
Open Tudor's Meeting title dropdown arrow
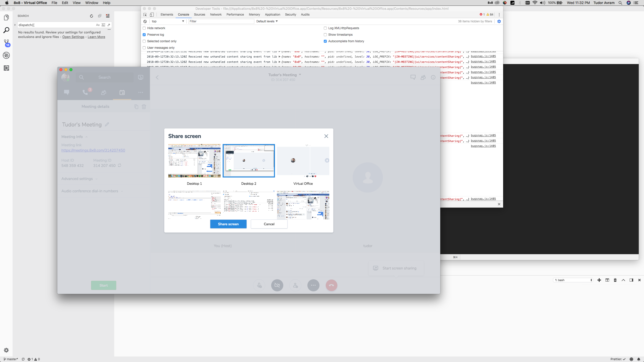pos(300,75)
